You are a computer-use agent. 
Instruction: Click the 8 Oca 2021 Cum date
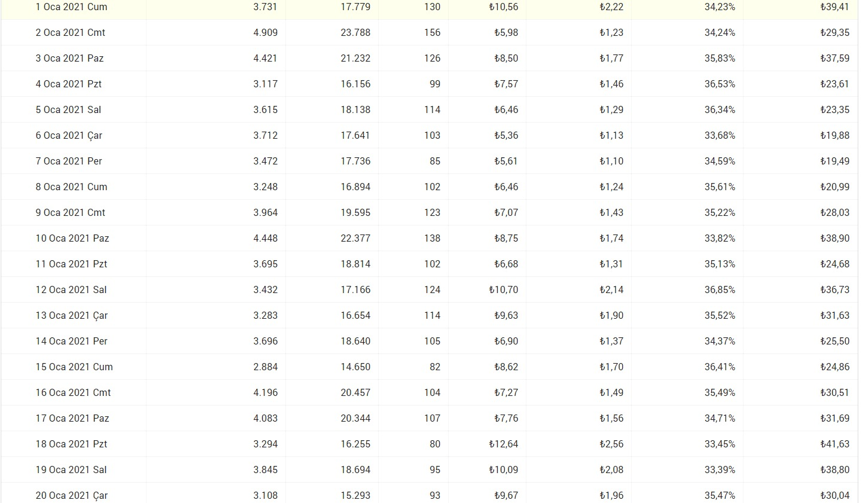coord(71,187)
